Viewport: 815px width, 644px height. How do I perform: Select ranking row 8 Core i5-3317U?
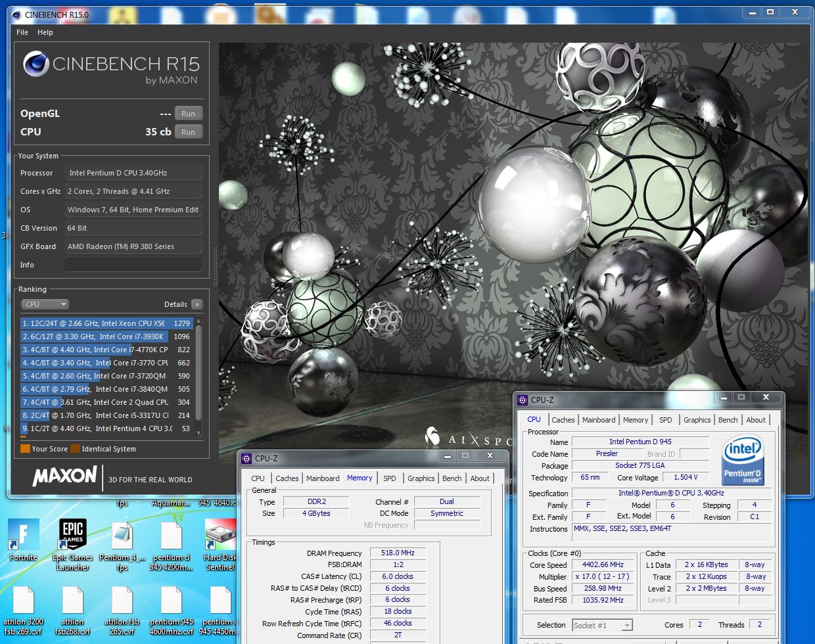[x=106, y=415]
